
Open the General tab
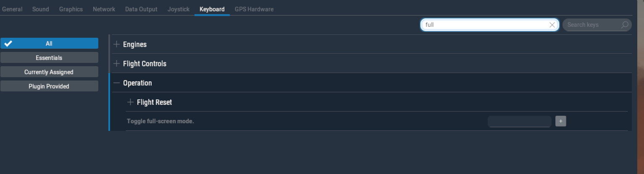pos(12,9)
